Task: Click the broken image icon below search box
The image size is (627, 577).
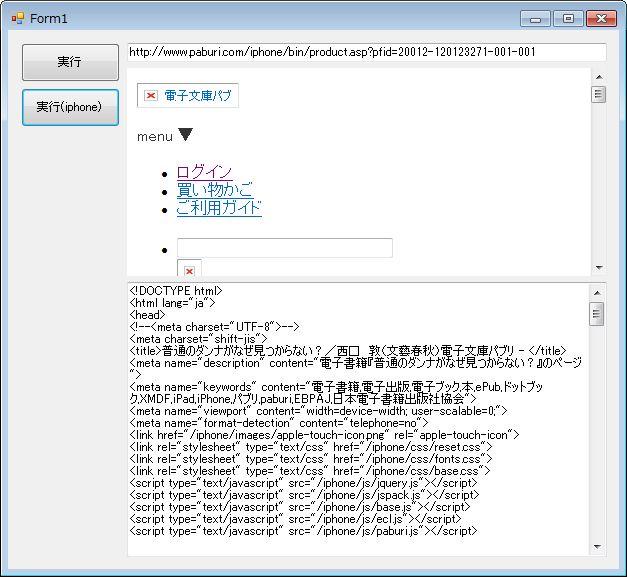Action: click(x=189, y=269)
